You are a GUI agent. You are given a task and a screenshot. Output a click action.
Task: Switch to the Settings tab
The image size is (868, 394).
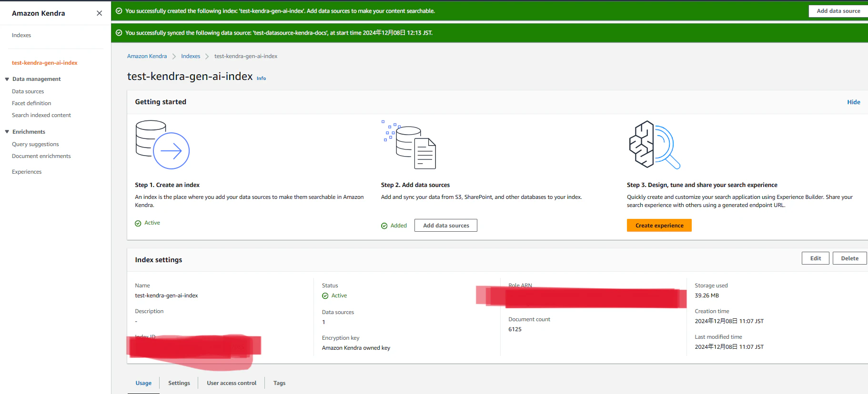[x=179, y=383]
